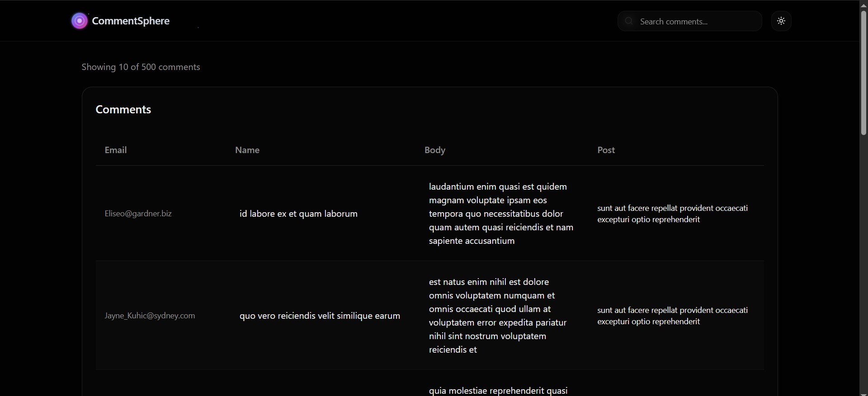The image size is (868, 396).
Task: Click post title in Eliseo@gardner.biz row
Action: tap(673, 214)
